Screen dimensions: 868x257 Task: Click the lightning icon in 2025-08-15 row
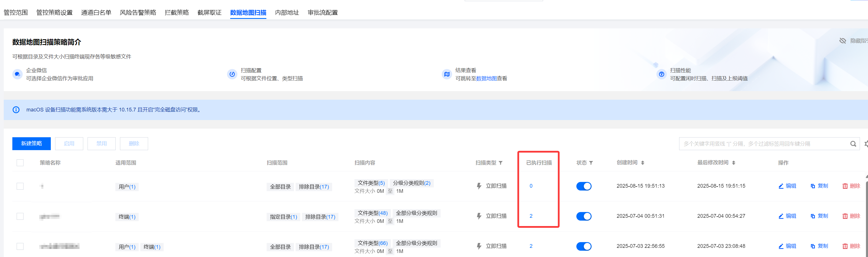pos(479,186)
